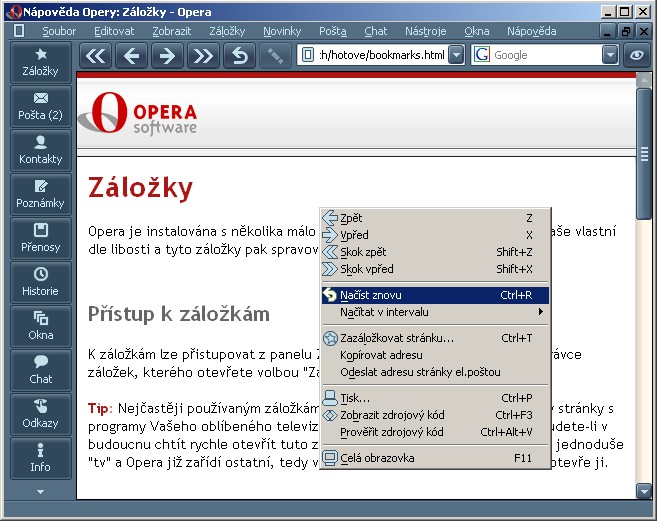This screenshot has width=657, height=521.
Task: Open the Okna windows panel
Action: click(x=41, y=327)
